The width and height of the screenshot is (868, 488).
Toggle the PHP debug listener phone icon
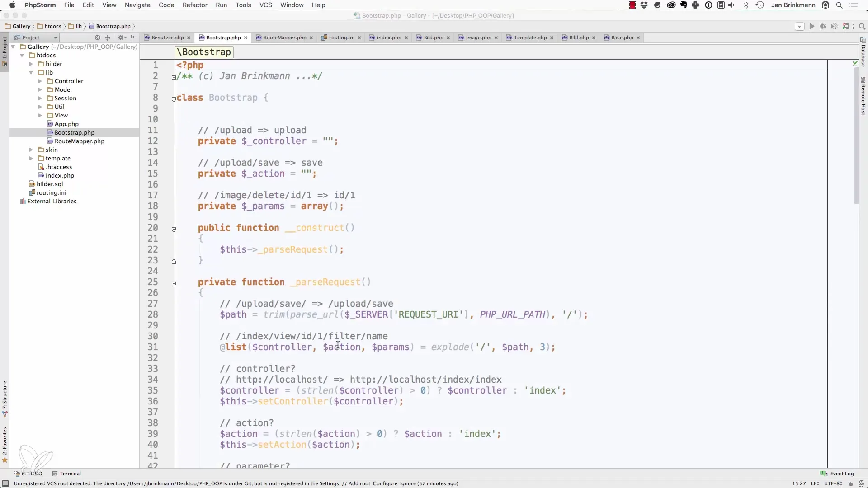click(x=846, y=26)
